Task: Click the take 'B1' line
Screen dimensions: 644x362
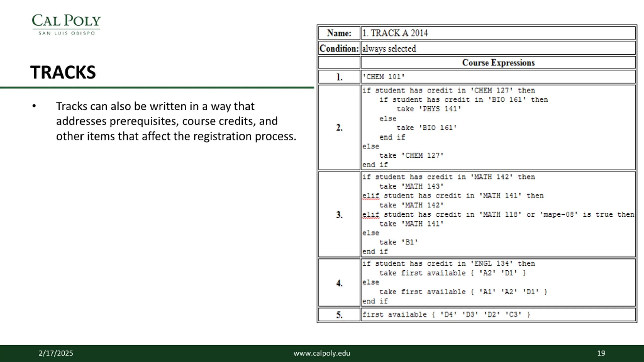Action: pos(399,242)
